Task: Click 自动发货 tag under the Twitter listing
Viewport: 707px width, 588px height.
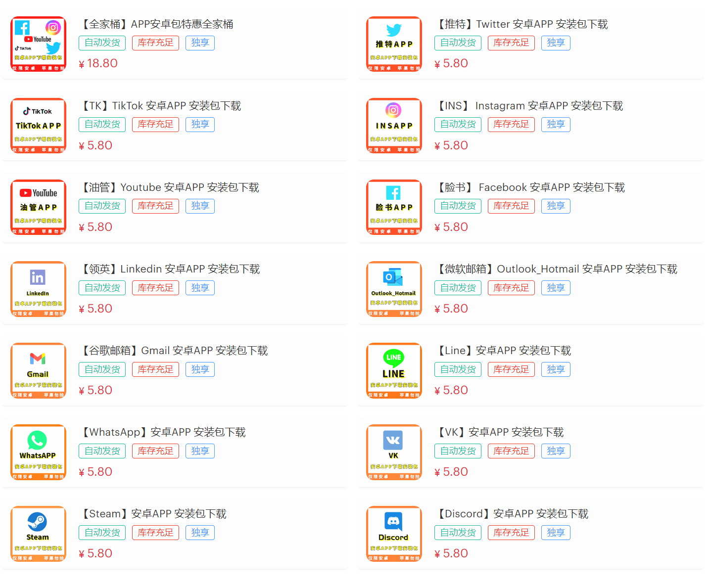Action: pyautogui.click(x=458, y=43)
